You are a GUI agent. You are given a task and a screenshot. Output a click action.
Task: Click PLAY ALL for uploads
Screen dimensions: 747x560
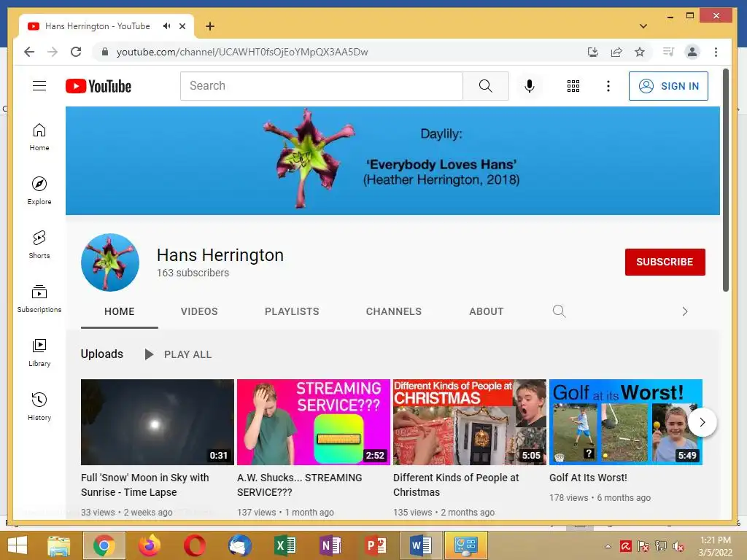(178, 354)
